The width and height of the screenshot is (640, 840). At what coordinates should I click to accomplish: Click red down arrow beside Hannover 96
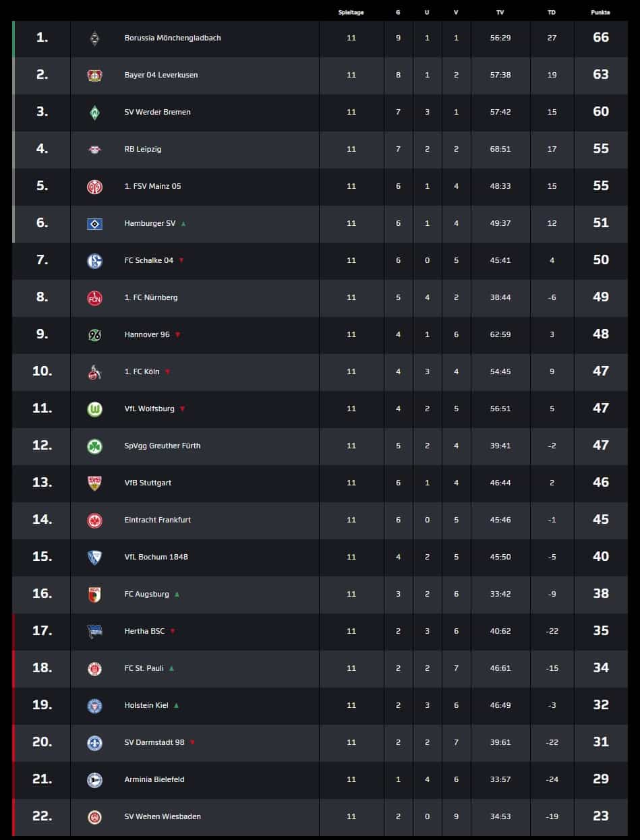(x=177, y=334)
